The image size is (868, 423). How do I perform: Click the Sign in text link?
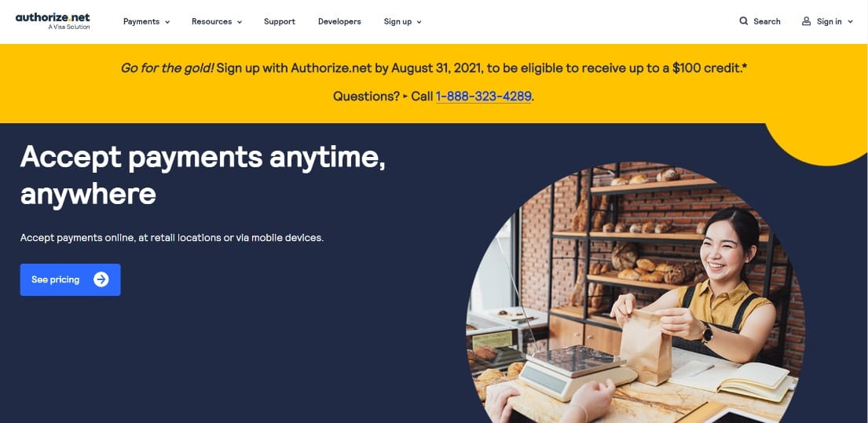pyautogui.click(x=830, y=21)
